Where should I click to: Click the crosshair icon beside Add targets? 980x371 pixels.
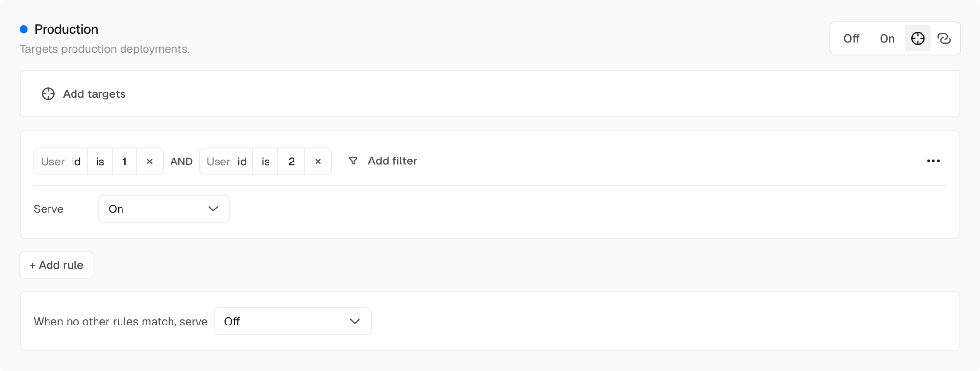48,94
